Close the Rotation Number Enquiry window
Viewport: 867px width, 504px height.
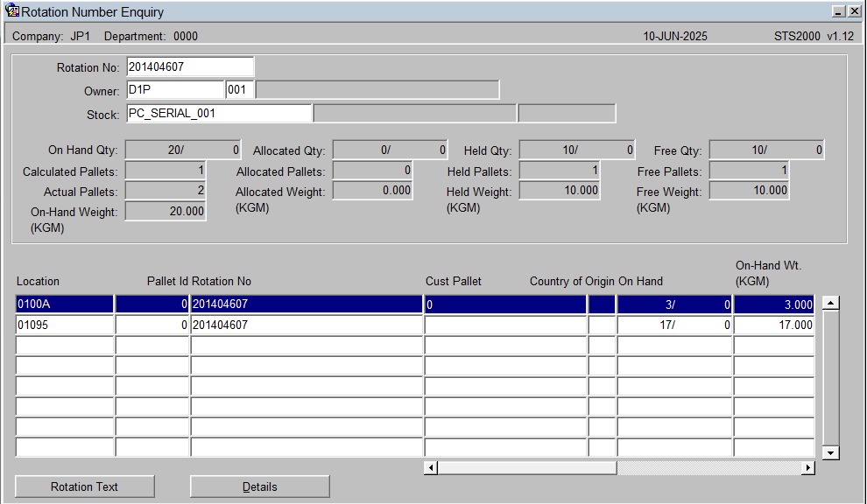854,11
